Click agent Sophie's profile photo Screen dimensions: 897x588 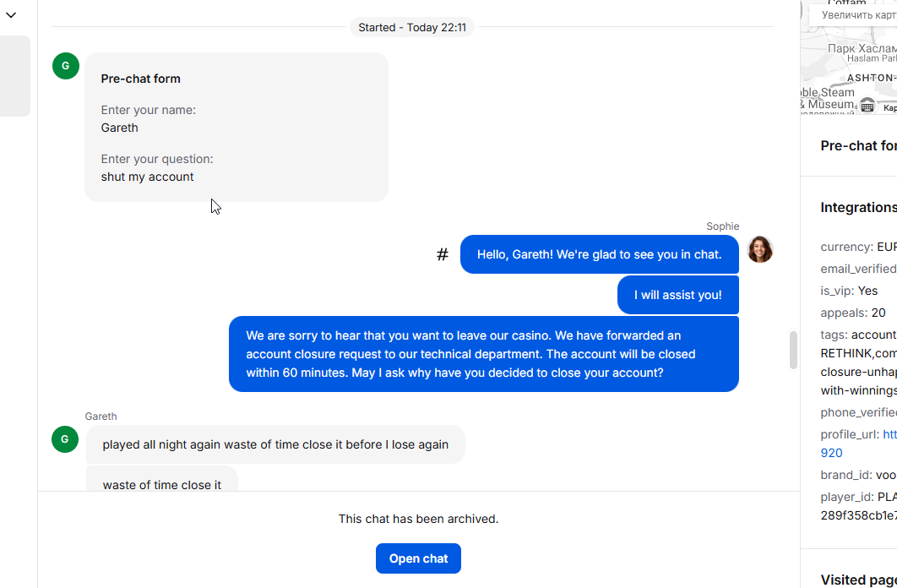pyautogui.click(x=760, y=249)
